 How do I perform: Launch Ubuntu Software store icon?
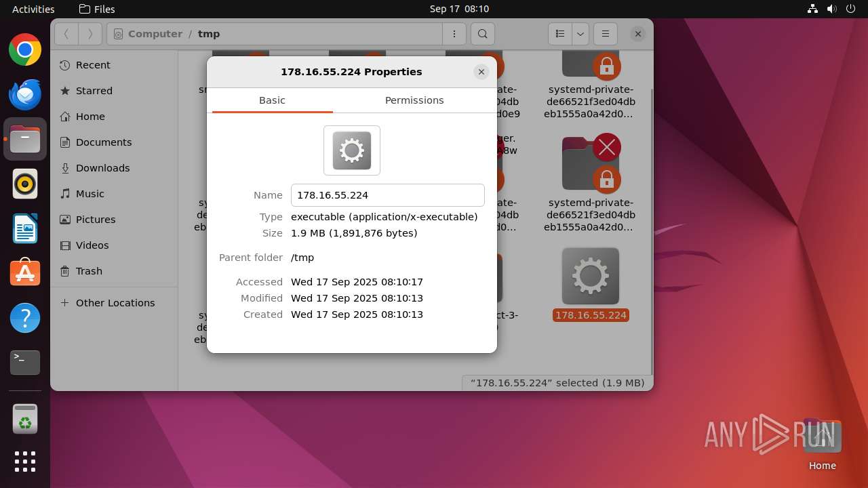25,273
